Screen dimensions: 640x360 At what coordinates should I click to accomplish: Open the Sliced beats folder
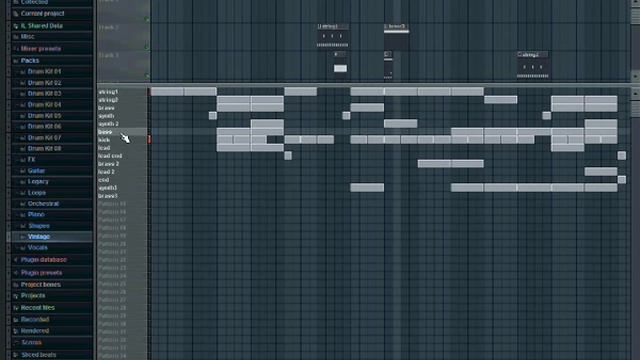coord(38,355)
